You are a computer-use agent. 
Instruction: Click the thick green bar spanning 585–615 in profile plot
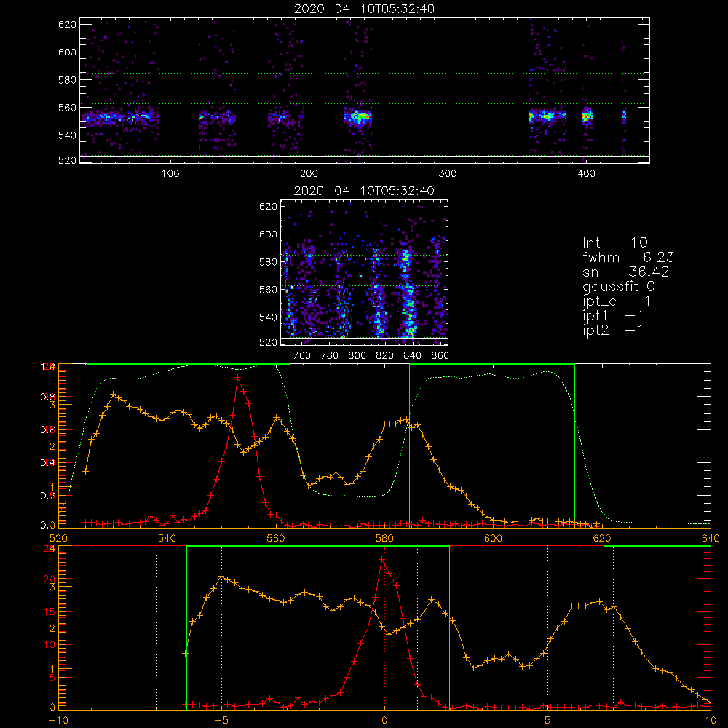[x=492, y=364]
